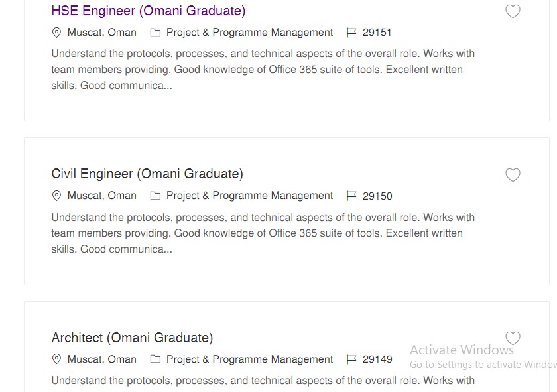Image resolution: width=557 pixels, height=392 pixels.
Task: Select Muscat, Oman text on Civil Engineer card
Action: (102, 196)
